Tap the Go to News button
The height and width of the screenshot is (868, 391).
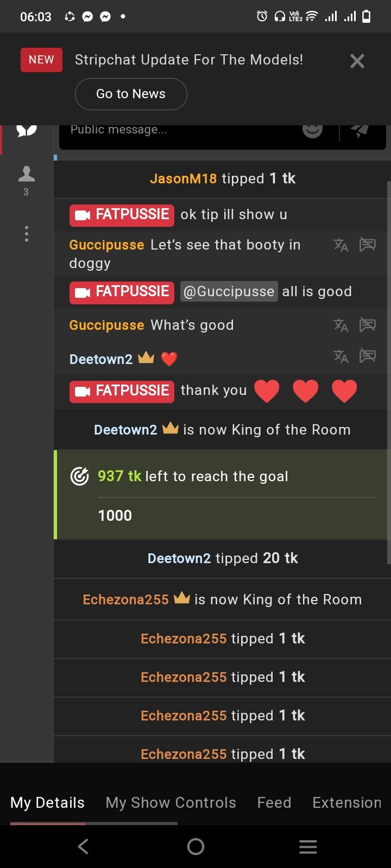point(131,94)
